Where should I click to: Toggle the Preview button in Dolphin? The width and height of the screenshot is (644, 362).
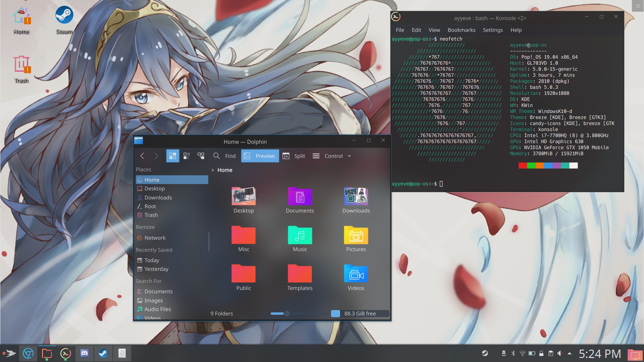(260, 156)
